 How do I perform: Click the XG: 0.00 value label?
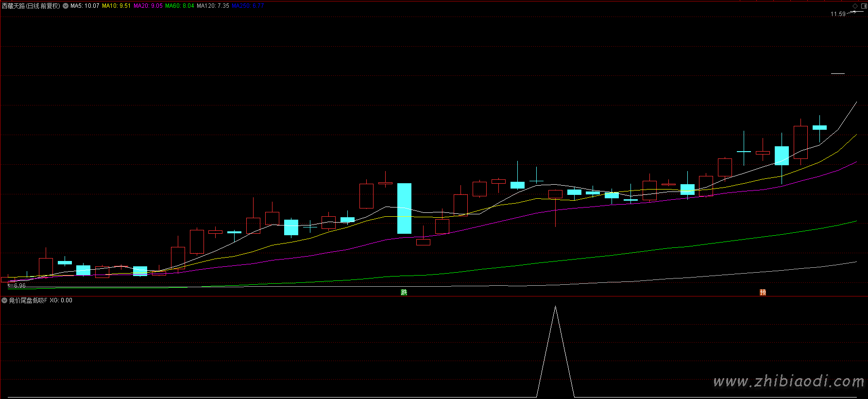point(61,300)
